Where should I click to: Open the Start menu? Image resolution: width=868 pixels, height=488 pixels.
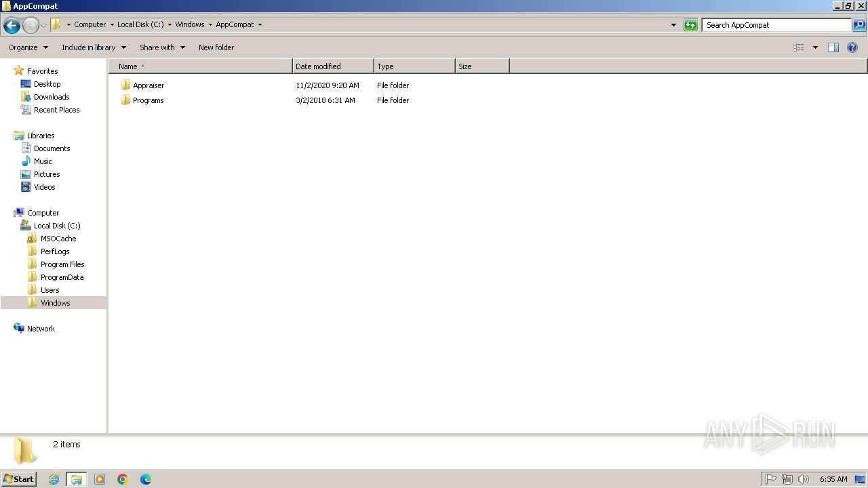(18, 479)
